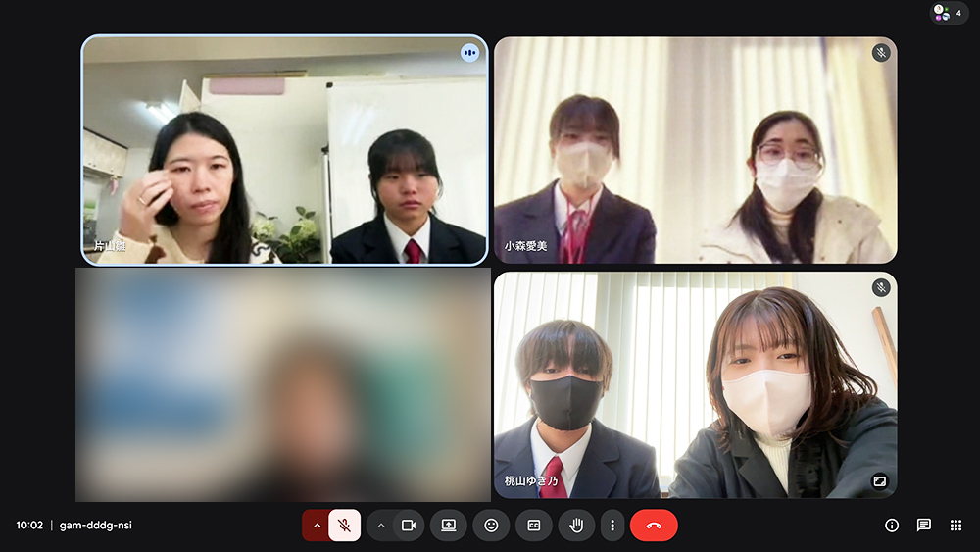Image resolution: width=980 pixels, height=552 pixels.
Task: Click the speaking indicator on the top-left tile
Action: click(470, 53)
